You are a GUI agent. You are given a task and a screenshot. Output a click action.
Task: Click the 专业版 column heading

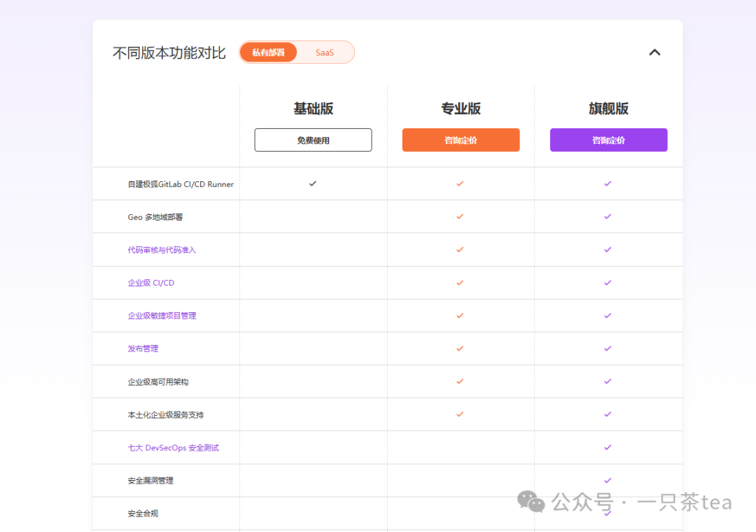pos(461,108)
